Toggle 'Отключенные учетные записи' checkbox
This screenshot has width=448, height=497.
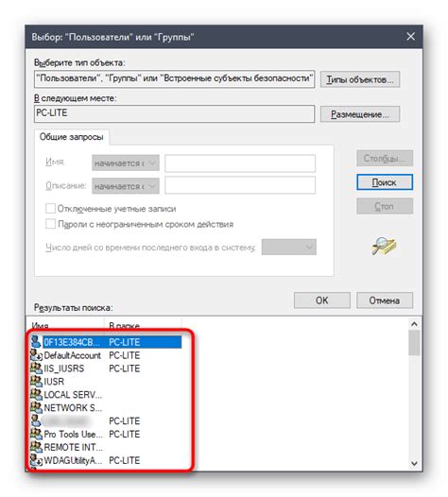(x=50, y=208)
